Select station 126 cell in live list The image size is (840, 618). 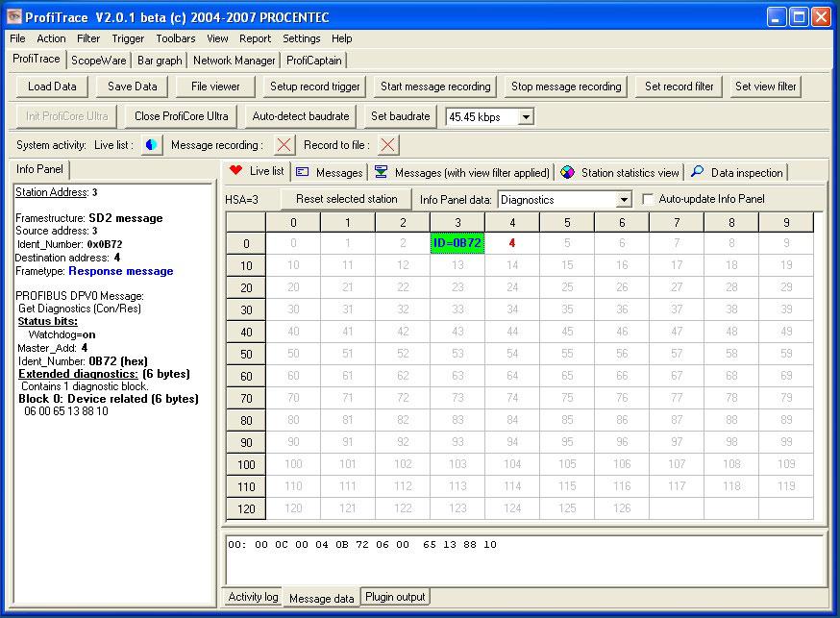coord(622,508)
